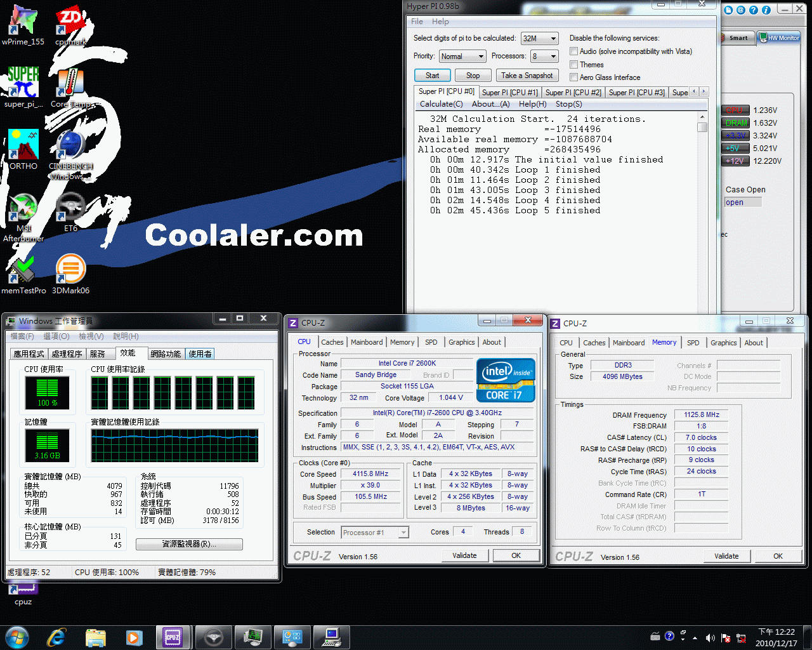
Task: Open CINEBENCH Windows desktop shortcut
Action: click(70, 154)
